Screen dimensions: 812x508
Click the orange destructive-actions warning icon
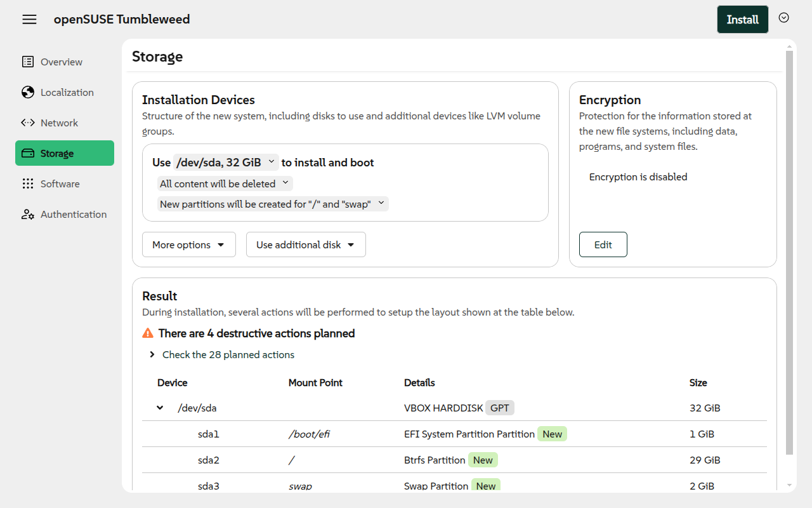coord(148,333)
